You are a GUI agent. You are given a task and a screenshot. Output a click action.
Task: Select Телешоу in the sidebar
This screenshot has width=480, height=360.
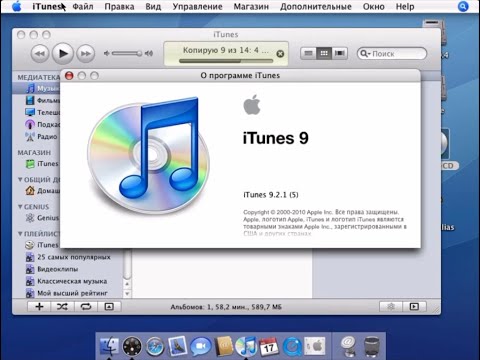[x=37, y=112]
